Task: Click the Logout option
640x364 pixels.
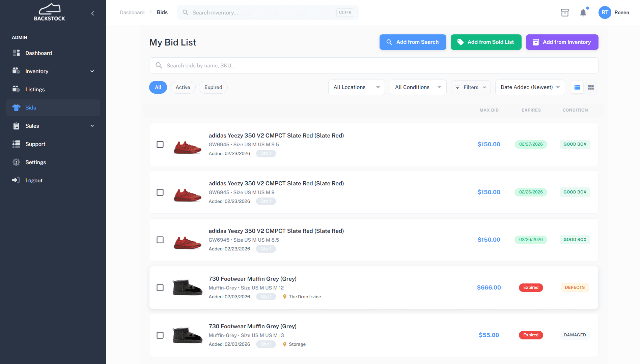Action: coord(34,180)
